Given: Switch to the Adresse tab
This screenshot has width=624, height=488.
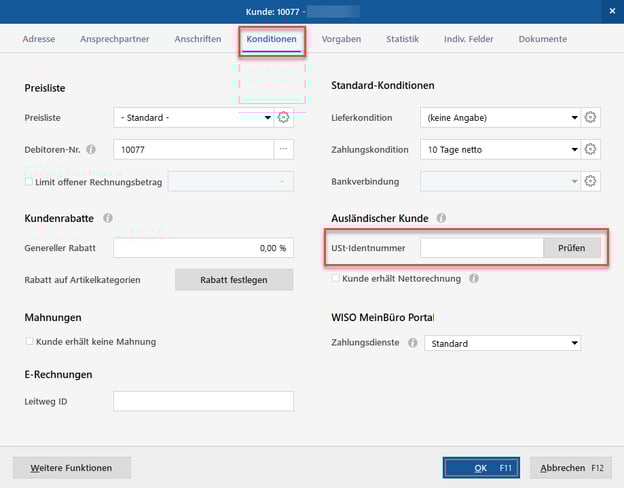Looking at the screenshot, I should pos(39,39).
